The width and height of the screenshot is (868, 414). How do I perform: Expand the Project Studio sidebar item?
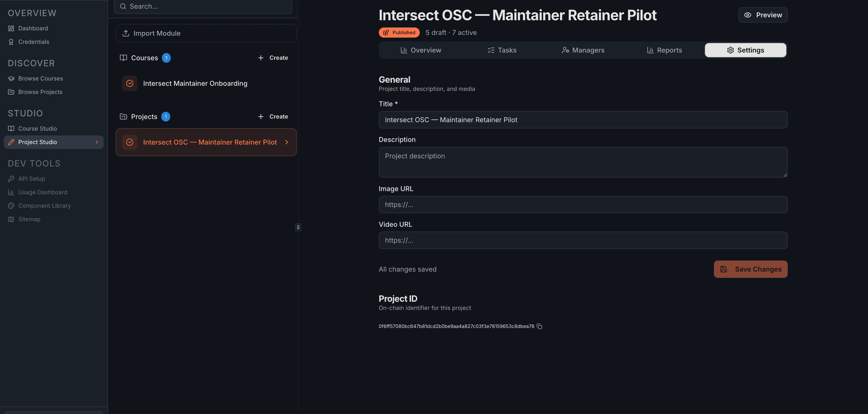(x=97, y=142)
